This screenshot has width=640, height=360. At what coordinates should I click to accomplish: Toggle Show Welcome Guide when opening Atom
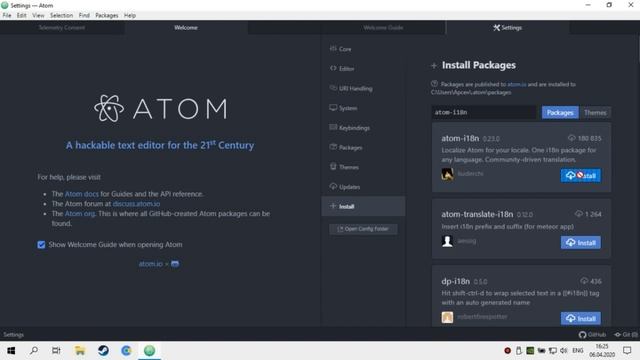[x=41, y=245]
